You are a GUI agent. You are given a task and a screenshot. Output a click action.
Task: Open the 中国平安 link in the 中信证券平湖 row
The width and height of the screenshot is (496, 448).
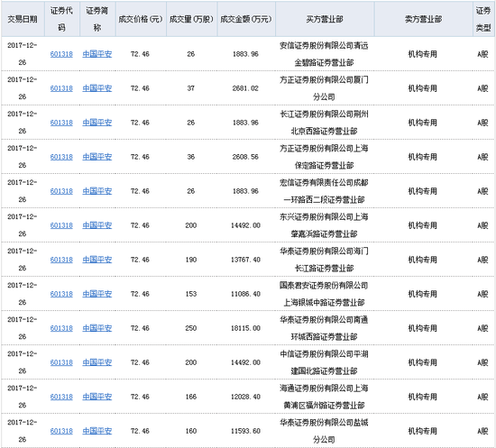click(97, 362)
